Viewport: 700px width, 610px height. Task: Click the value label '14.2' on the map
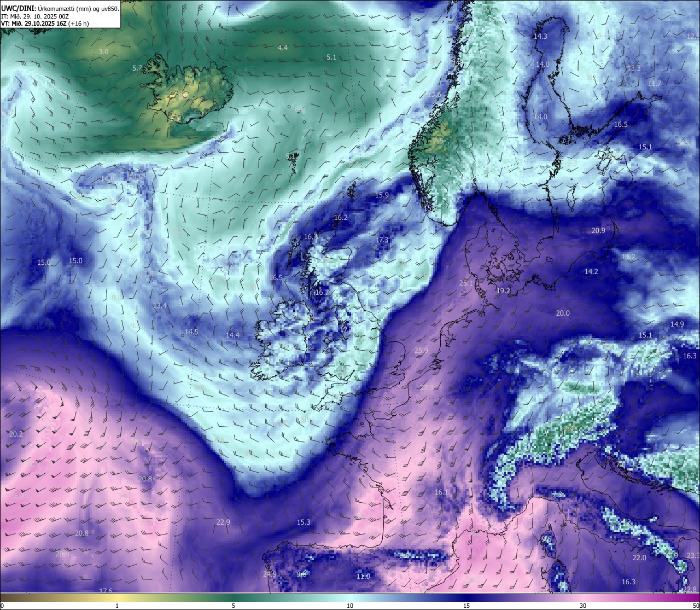click(591, 272)
